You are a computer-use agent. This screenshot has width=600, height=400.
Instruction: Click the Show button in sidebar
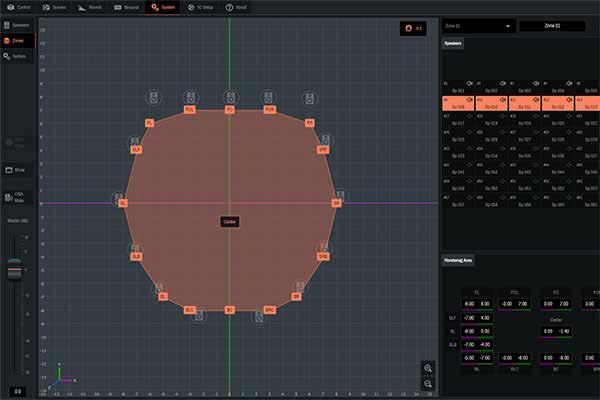pos(16,170)
